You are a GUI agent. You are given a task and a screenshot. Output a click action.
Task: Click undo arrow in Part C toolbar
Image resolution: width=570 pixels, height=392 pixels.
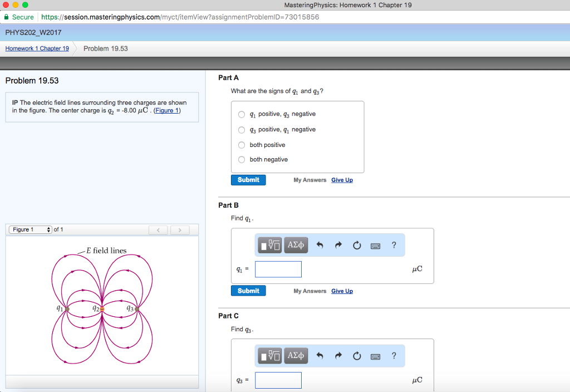[x=320, y=356]
